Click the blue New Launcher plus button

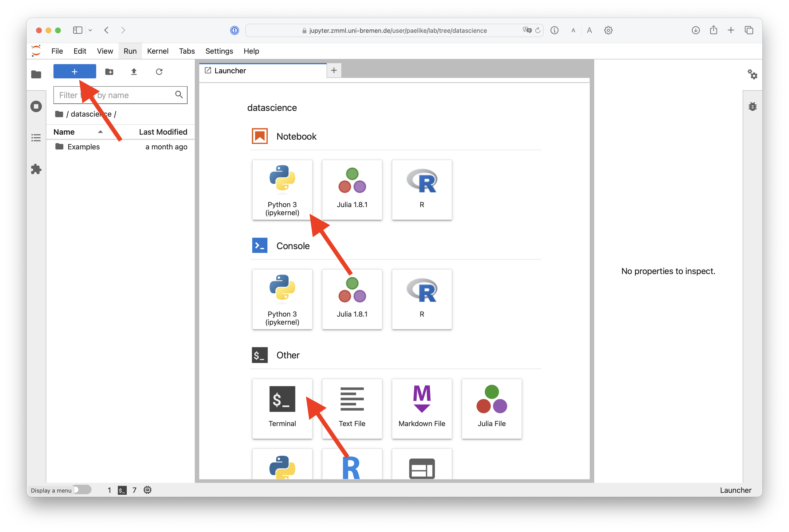[x=75, y=71]
